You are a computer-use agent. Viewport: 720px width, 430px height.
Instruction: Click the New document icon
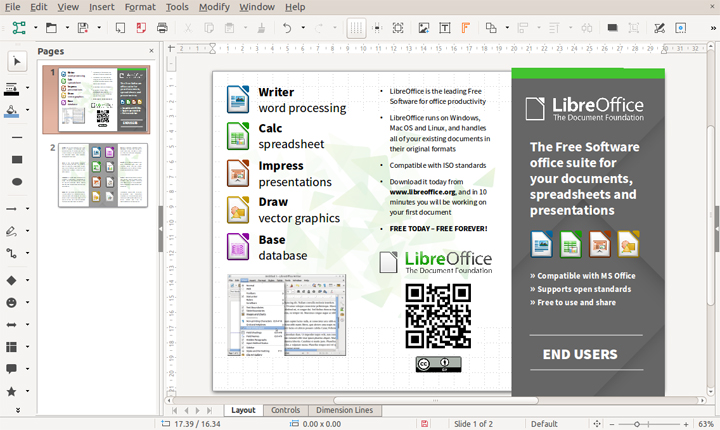click(x=19, y=28)
